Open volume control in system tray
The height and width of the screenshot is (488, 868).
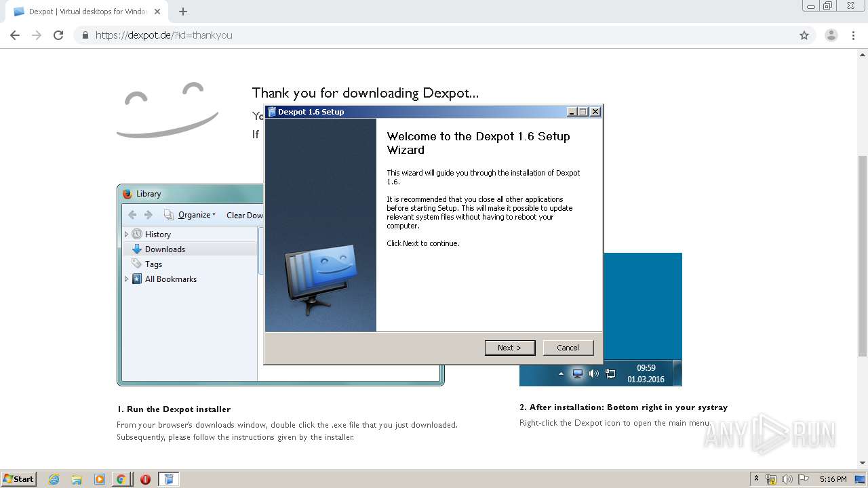(x=787, y=479)
